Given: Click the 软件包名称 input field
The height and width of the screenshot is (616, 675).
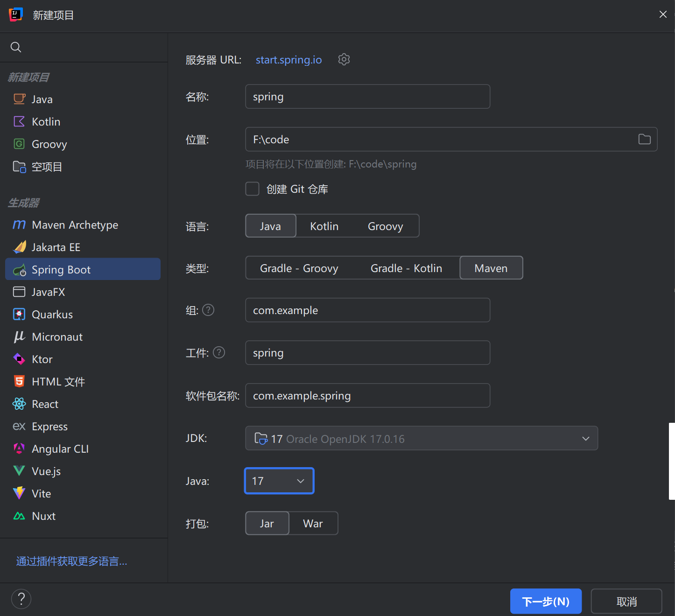Looking at the screenshot, I should [368, 395].
